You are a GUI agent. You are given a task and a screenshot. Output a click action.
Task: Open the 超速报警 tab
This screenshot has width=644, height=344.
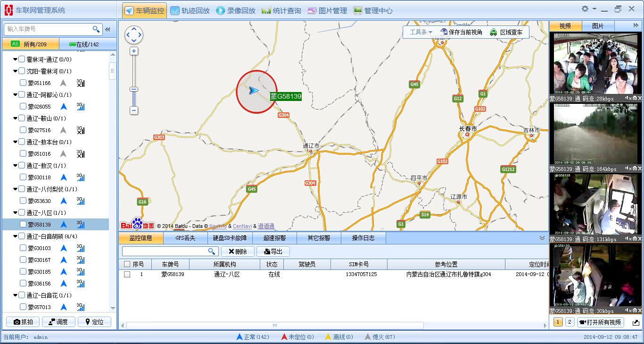[274, 238]
